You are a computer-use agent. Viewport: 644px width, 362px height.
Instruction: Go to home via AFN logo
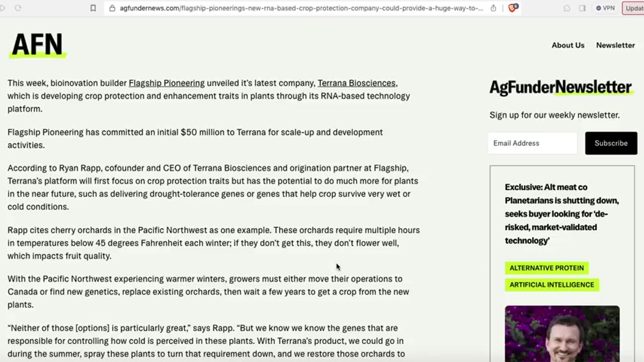point(37,46)
